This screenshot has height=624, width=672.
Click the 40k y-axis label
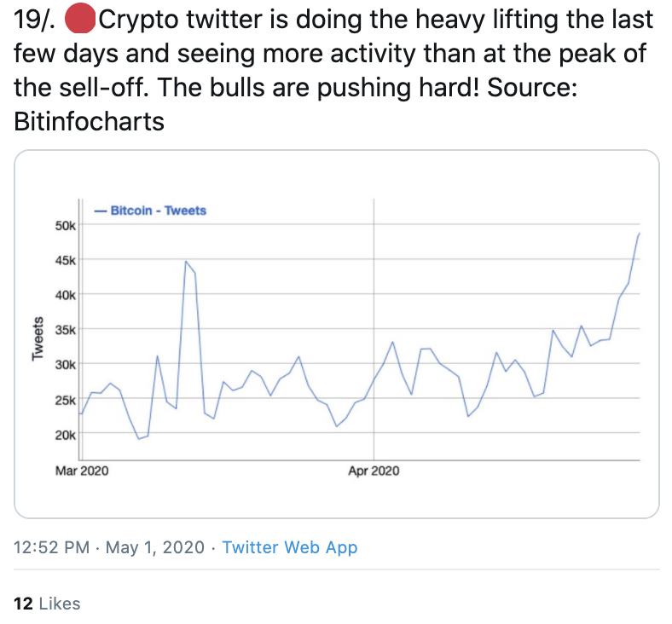[67, 295]
